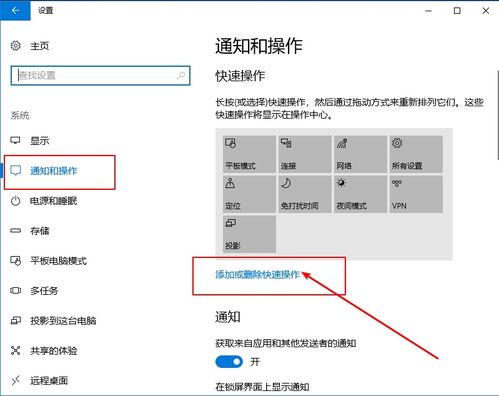Click the 查找设置 search field
This screenshot has height=396, width=499.
100,75
